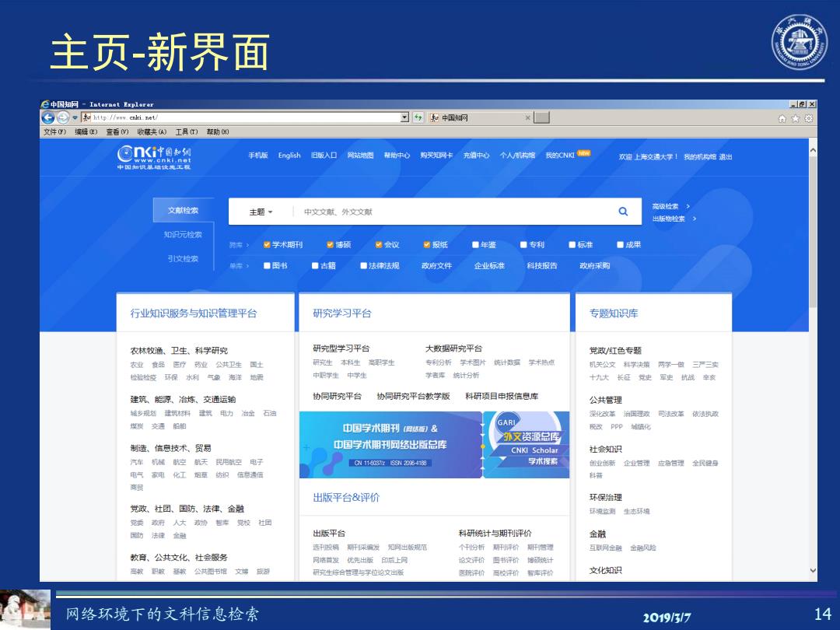This screenshot has height=630, width=840.
Task: Click 高级检索 advanced search arrow link
Action: pyautogui.click(x=670, y=206)
